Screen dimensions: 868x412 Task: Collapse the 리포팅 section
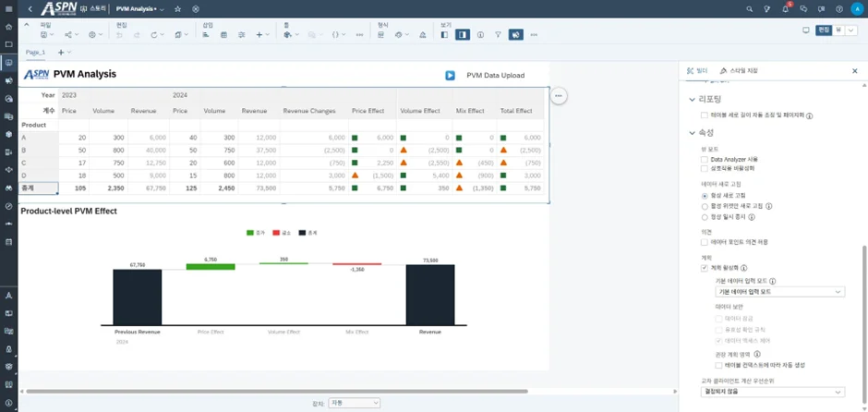(x=693, y=99)
